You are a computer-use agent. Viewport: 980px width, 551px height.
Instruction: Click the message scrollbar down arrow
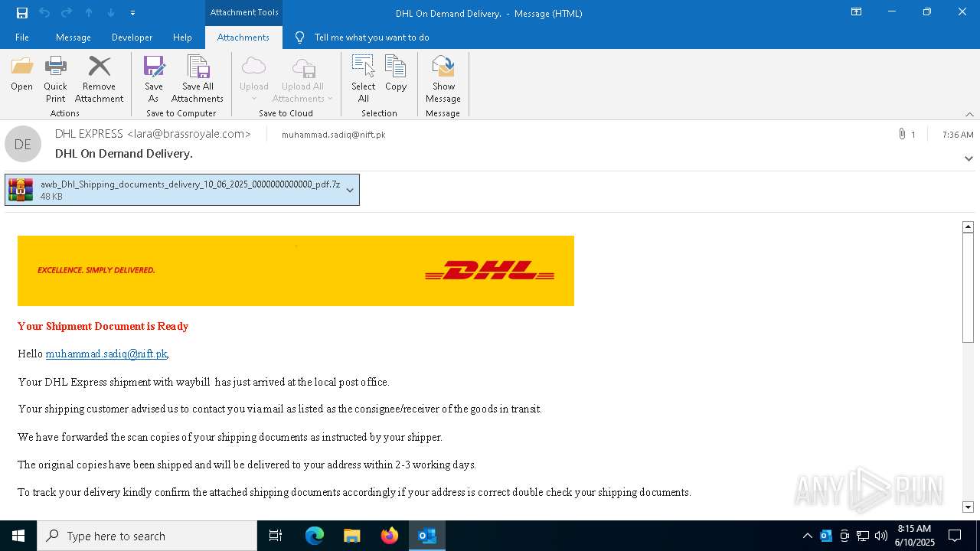[x=968, y=507]
